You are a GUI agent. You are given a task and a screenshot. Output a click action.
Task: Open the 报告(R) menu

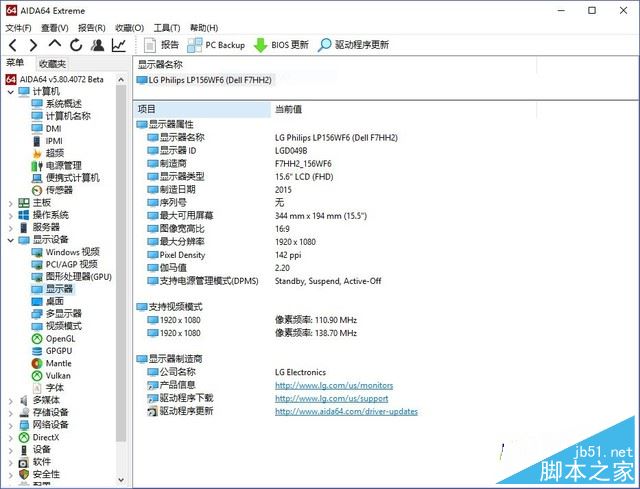click(92, 28)
